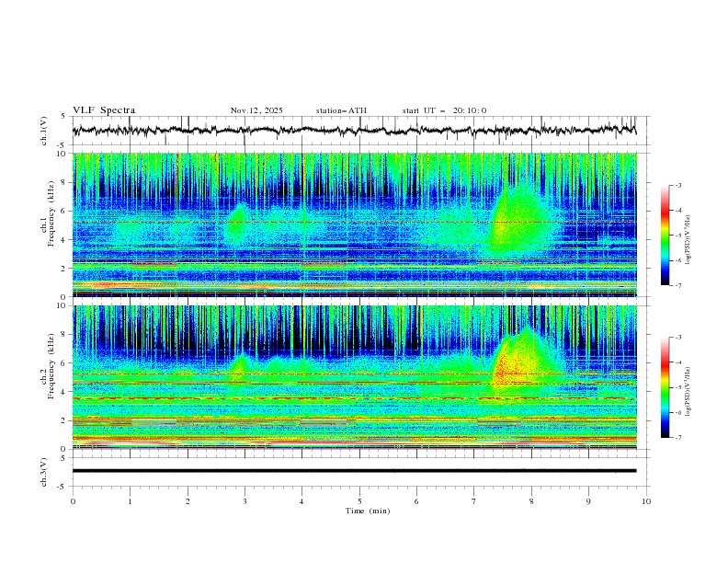Viewport: 728px width, 563px height.
Task: Click time axis tick label "4" at the bottom
Action: pyautogui.click(x=301, y=501)
